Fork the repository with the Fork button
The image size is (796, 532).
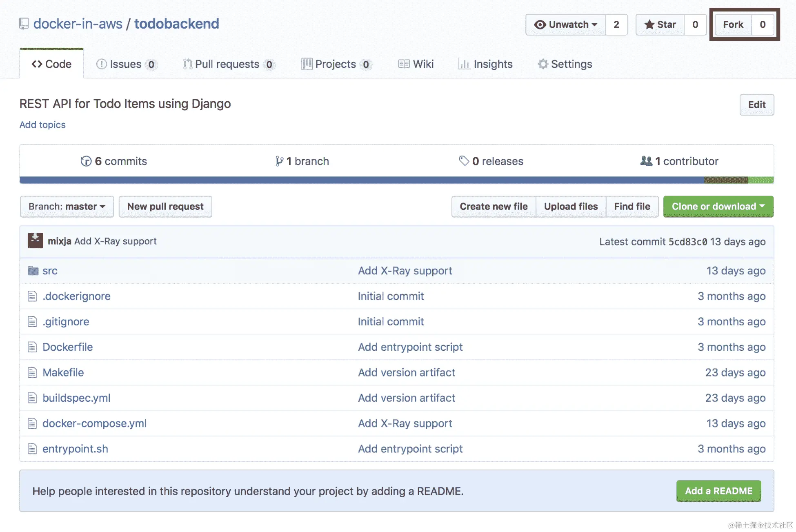734,24
